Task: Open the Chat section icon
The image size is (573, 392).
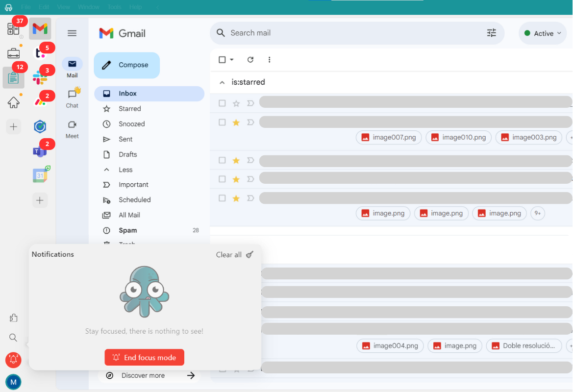Action: (72, 98)
